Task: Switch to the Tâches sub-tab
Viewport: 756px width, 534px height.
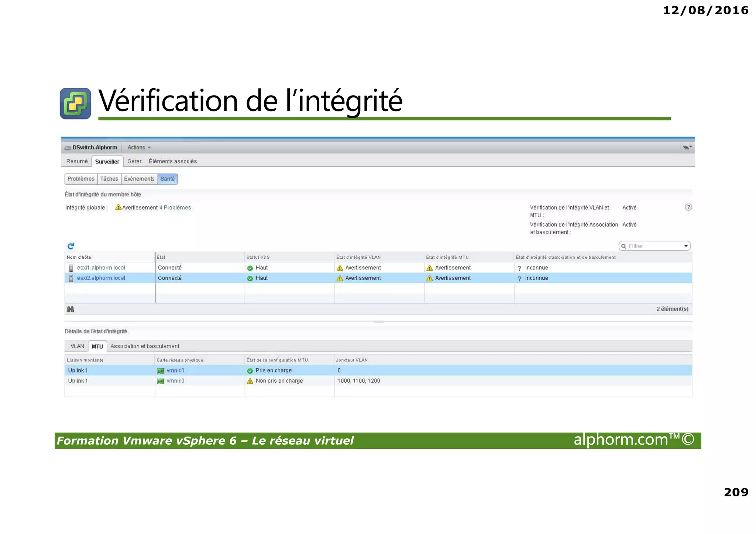Action: click(109, 179)
